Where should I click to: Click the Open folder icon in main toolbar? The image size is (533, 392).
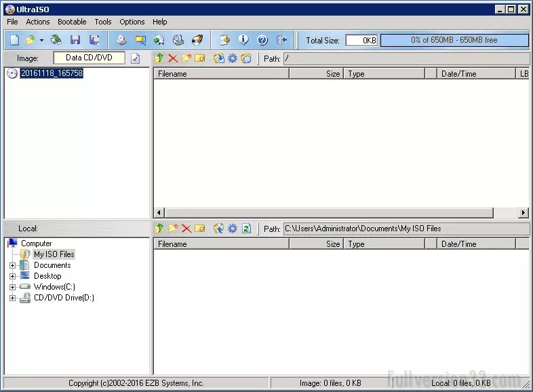[x=31, y=40]
